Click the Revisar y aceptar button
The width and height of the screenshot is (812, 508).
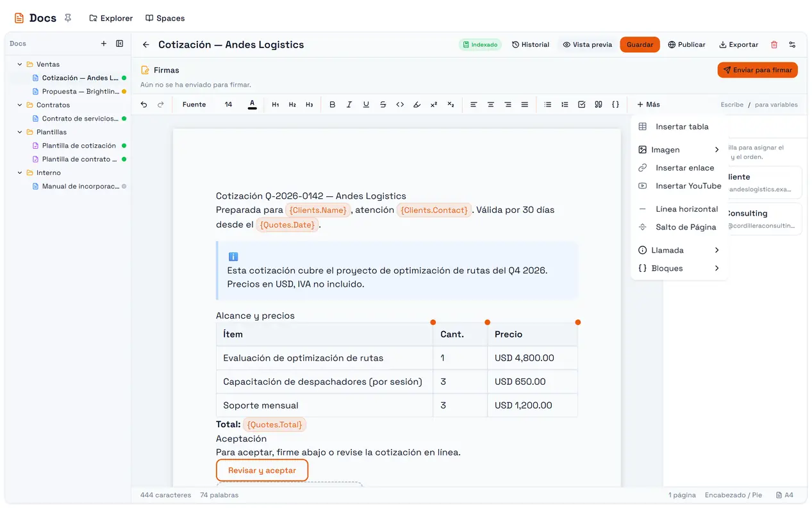click(x=262, y=470)
